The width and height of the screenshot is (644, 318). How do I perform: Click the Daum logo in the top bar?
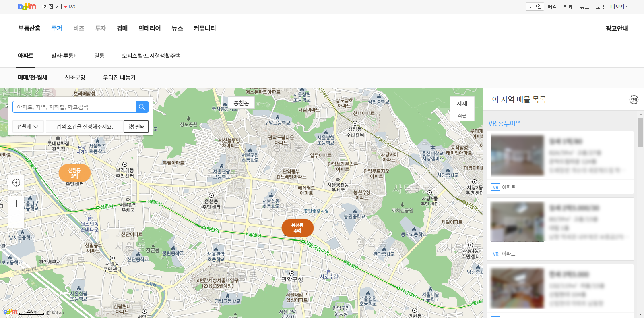27,6
